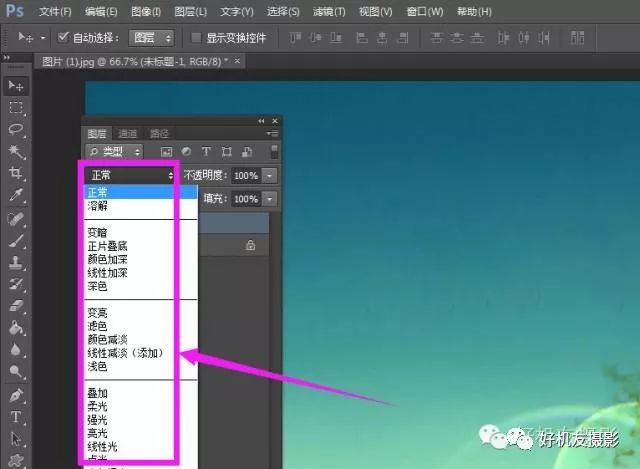Viewport: 640px width, 469px height.
Task: Click align top edges icon
Action: (x=295, y=38)
